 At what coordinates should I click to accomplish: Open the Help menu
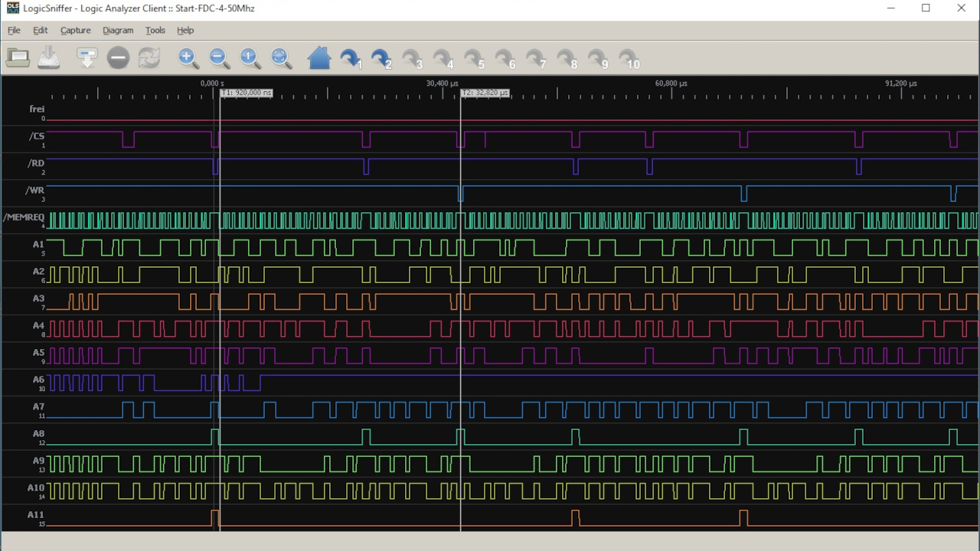point(185,31)
